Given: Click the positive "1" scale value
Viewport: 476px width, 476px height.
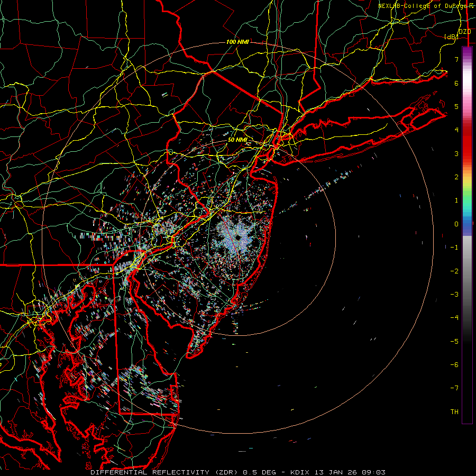Looking at the screenshot, I should (456, 200).
